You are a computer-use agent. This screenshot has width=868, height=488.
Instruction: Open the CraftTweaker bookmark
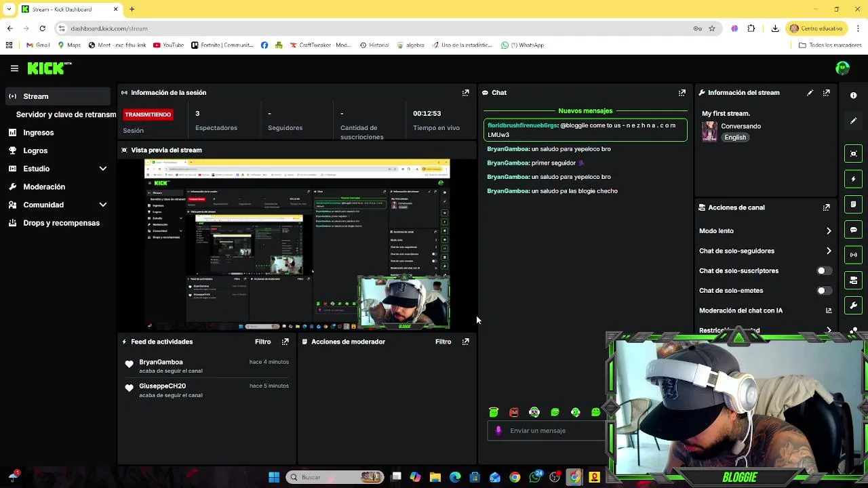point(320,45)
